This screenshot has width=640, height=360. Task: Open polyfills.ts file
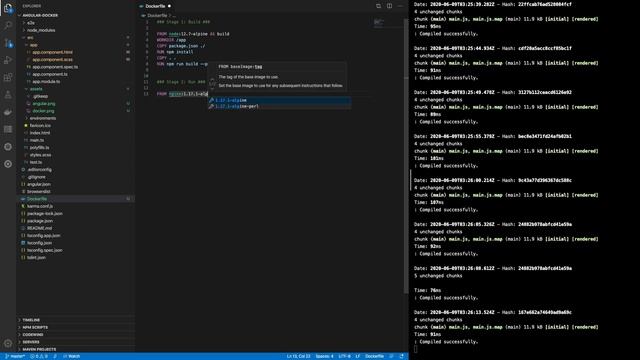coord(39,148)
